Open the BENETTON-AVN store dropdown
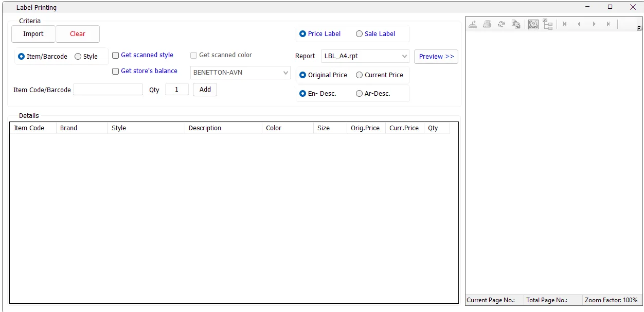This screenshot has height=312, width=644. 240,73
